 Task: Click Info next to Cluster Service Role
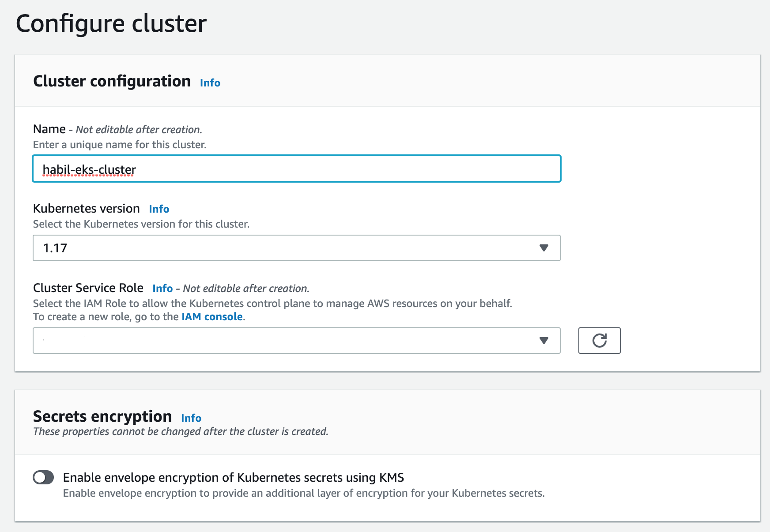coord(163,288)
